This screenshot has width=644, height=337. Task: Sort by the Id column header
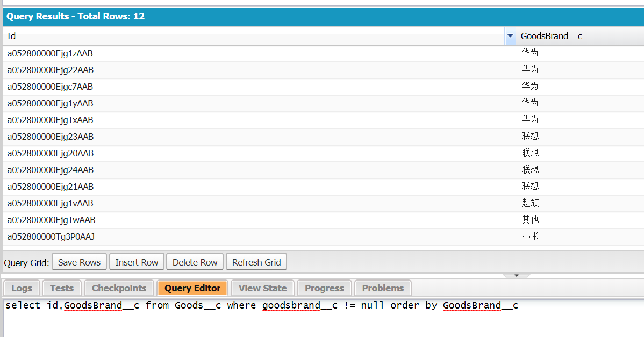[254, 36]
